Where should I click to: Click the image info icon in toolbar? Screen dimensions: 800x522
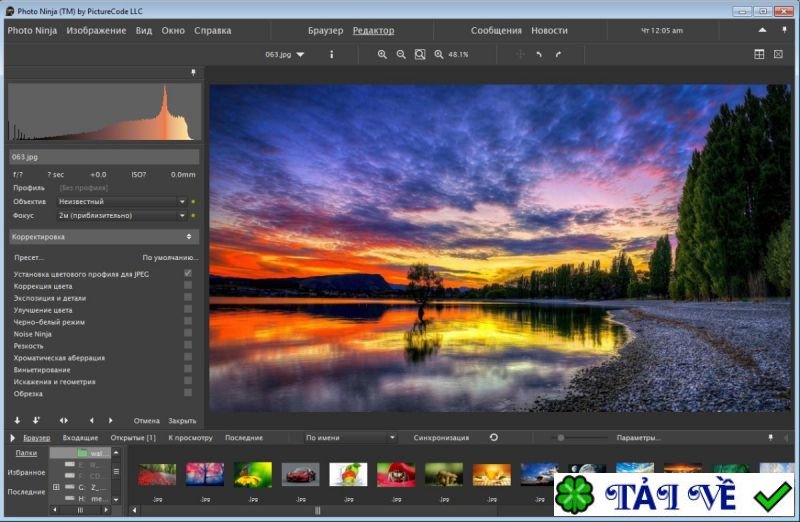pyautogui.click(x=332, y=54)
